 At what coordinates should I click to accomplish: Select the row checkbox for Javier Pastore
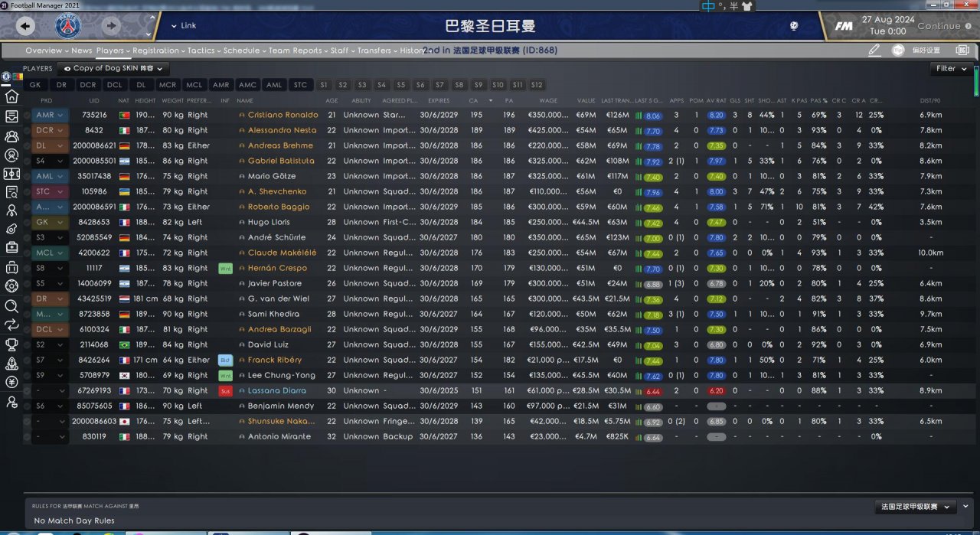28,283
